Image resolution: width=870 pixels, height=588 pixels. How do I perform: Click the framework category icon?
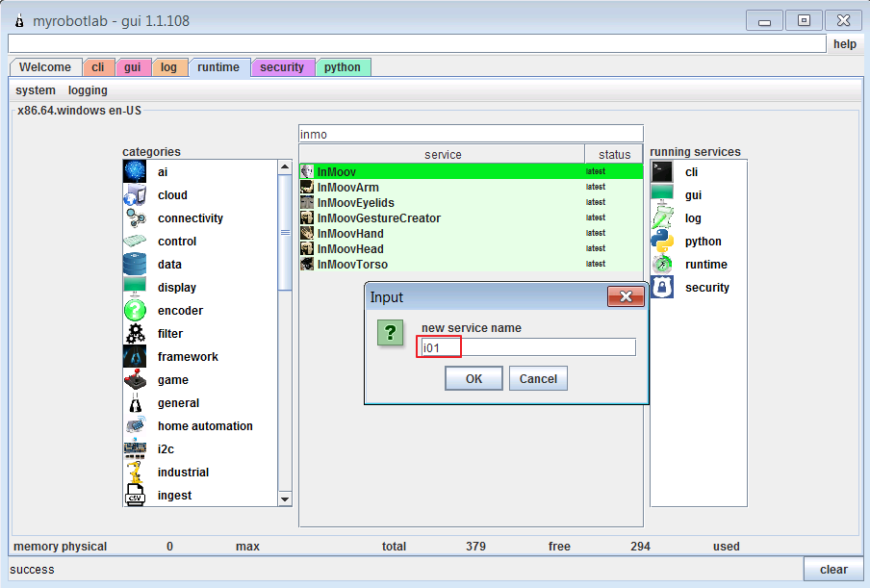click(x=135, y=357)
